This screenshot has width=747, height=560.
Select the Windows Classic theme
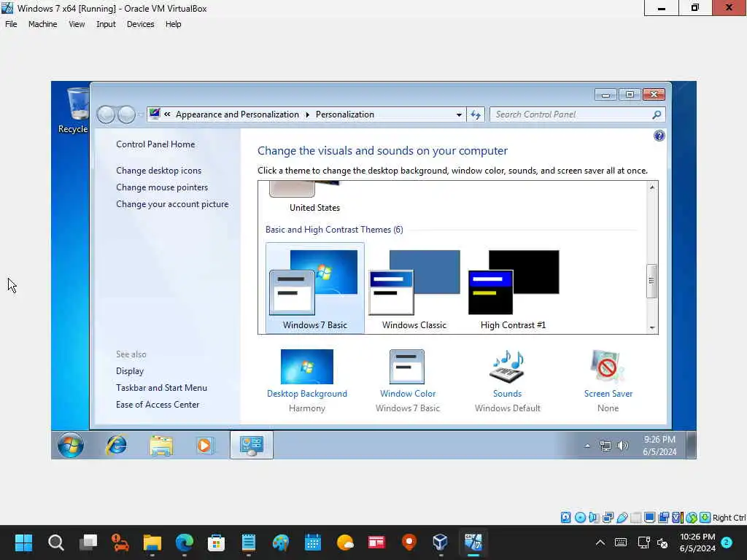[414, 288]
